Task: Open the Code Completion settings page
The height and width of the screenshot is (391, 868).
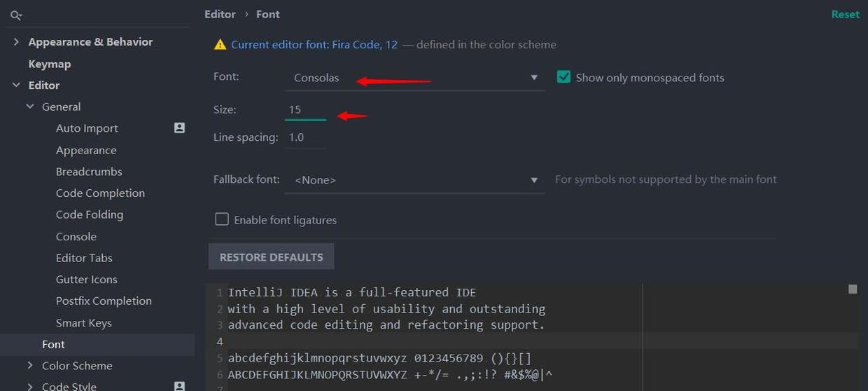Action: coord(100,193)
